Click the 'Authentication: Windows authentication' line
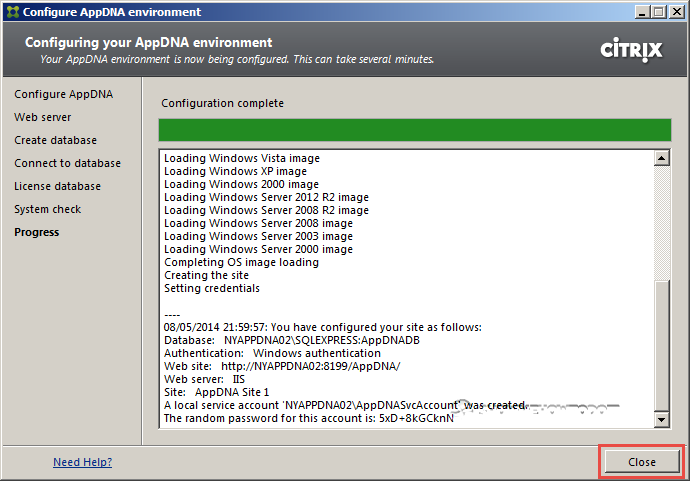The width and height of the screenshot is (690, 481). [272, 353]
